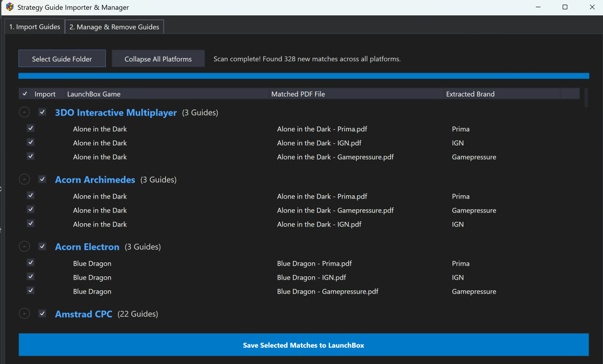603x364 pixels.
Task: Switch to Manage & Remove Guides tab
Action: coord(114,27)
